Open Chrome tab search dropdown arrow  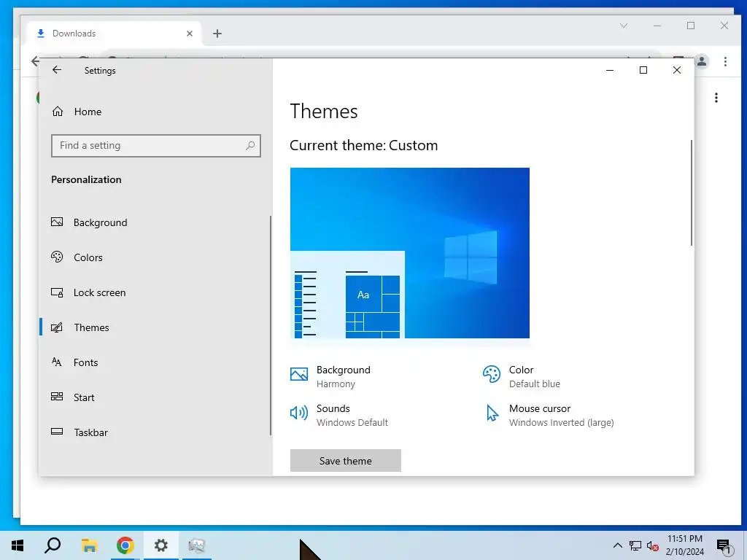[624, 26]
